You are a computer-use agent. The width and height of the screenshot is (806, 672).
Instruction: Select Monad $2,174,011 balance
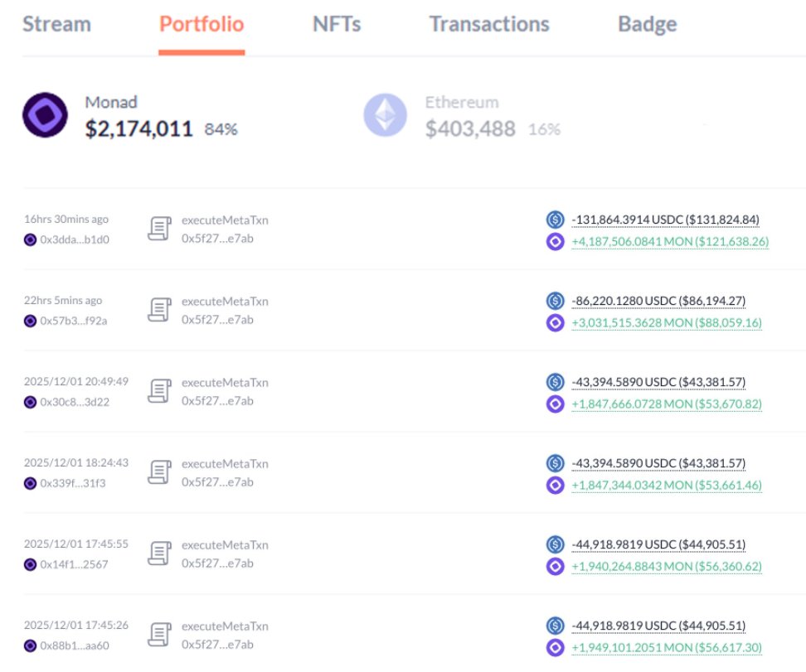pyautogui.click(x=138, y=128)
